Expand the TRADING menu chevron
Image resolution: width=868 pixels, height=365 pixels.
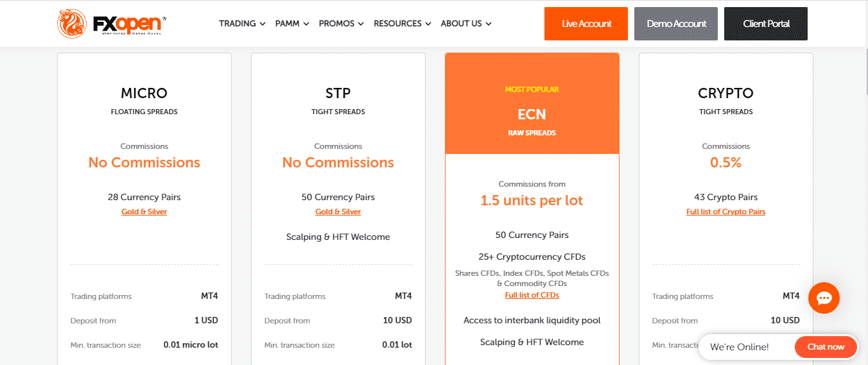[x=263, y=24]
